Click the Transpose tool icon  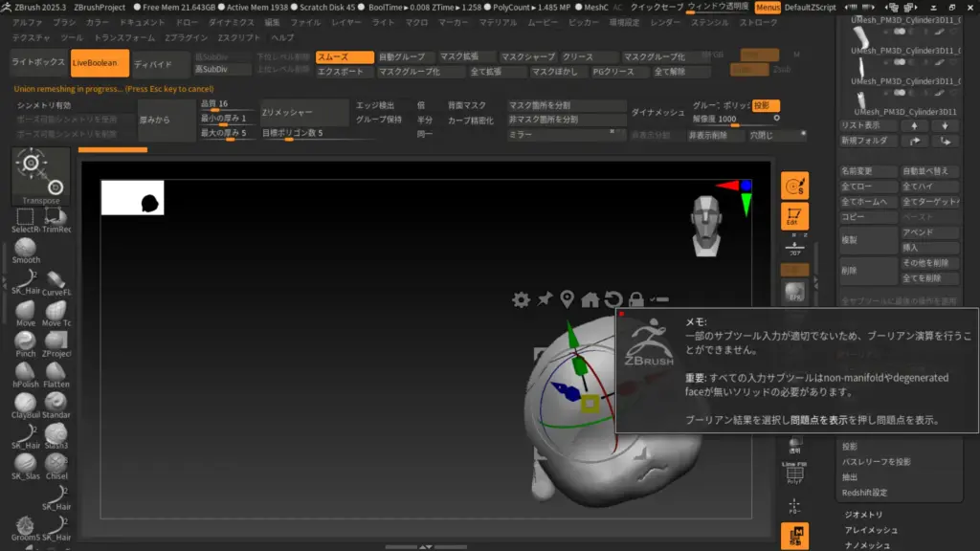click(40, 176)
